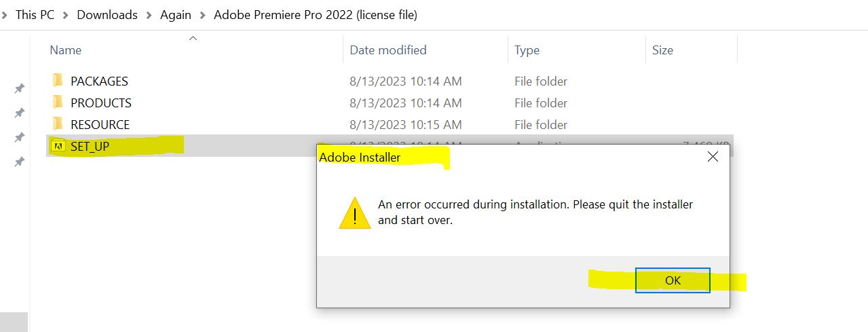
Task: Close the Adobe Installer dialog with X
Action: click(713, 157)
